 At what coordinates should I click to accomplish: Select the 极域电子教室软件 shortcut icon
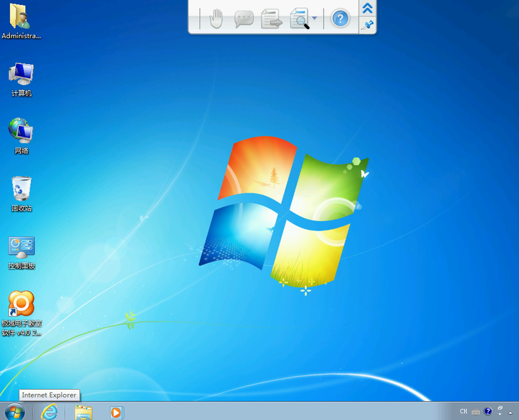click(21, 313)
